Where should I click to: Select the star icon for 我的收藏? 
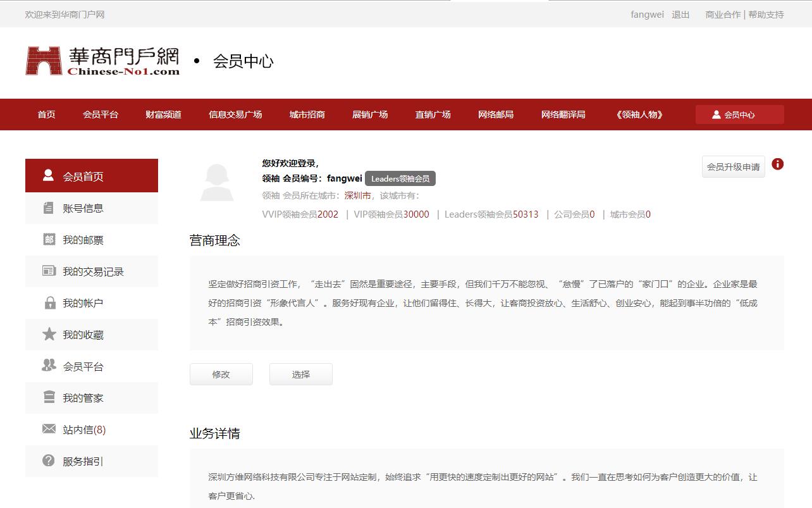point(49,334)
